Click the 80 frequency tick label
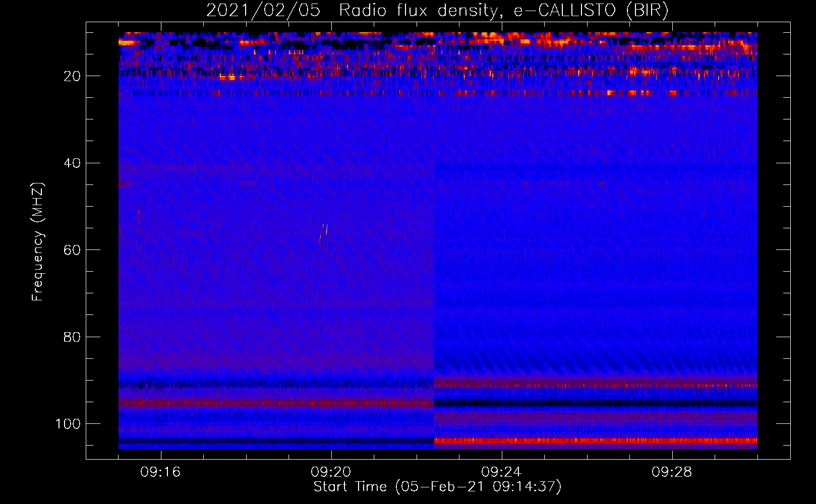 click(x=73, y=337)
